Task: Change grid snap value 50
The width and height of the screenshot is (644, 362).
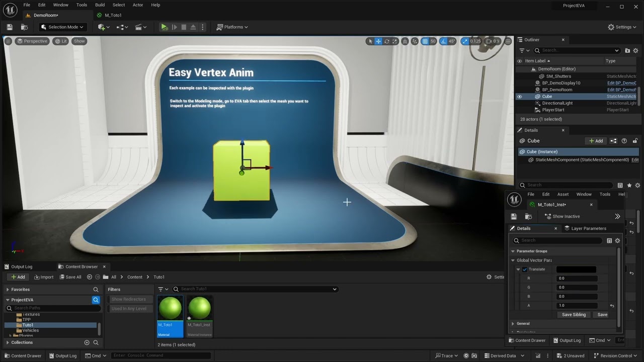Action: click(433, 41)
